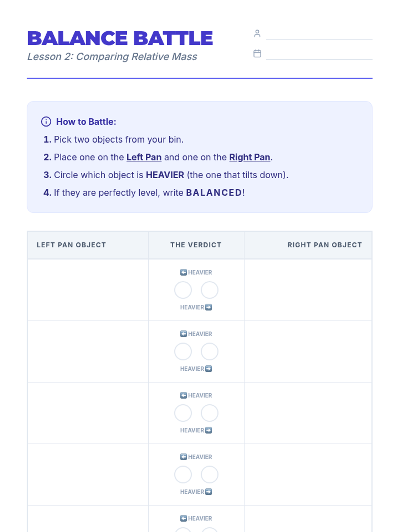
Task: Select the left-heavier circle in fourth row
Action: pos(183,474)
